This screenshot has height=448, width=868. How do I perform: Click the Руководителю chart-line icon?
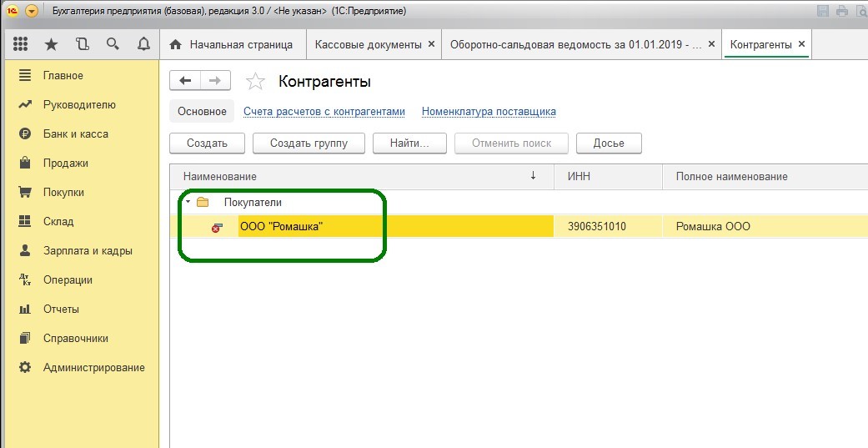point(25,104)
